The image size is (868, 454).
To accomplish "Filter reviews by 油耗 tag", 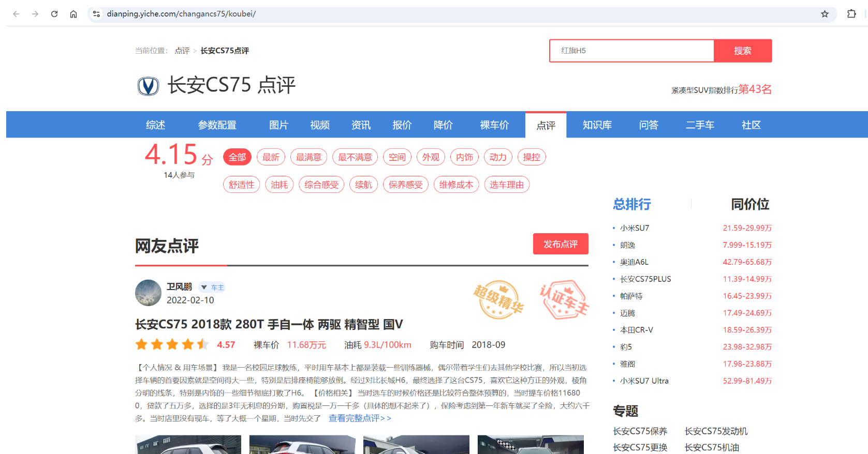I will [279, 185].
